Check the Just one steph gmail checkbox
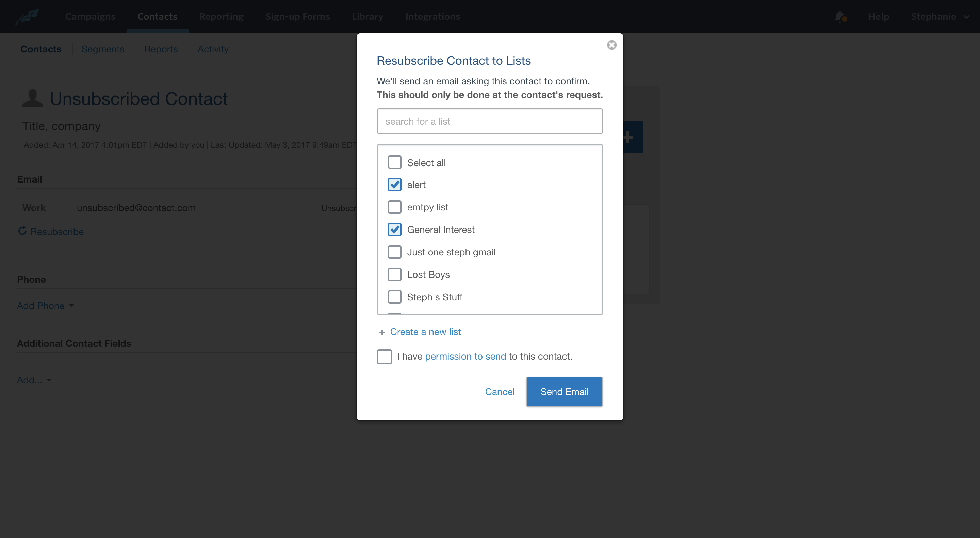The height and width of the screenshot is (538, 980). 394,252
